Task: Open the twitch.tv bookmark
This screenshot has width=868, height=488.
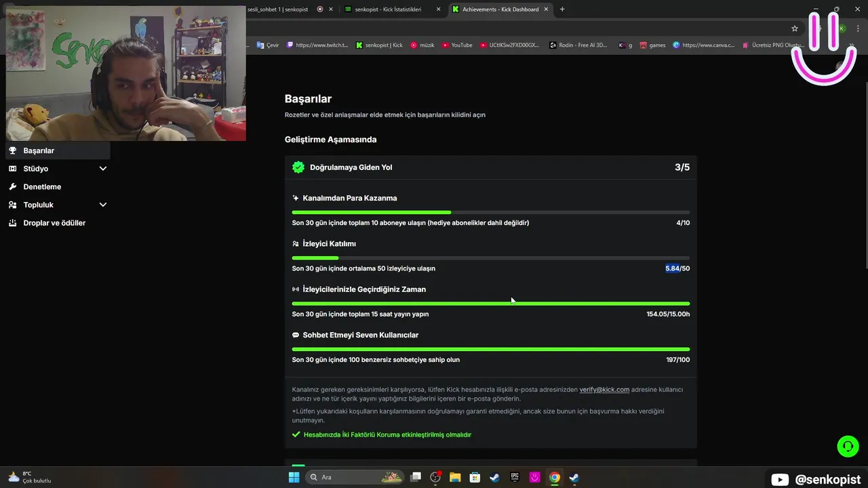Action: tap(317, 45)
